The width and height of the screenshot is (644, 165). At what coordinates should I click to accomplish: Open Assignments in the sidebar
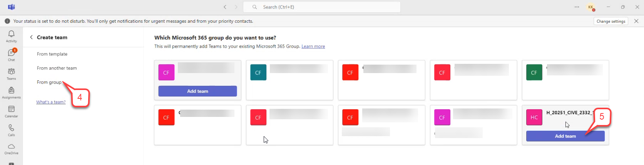tap(11, 93)
